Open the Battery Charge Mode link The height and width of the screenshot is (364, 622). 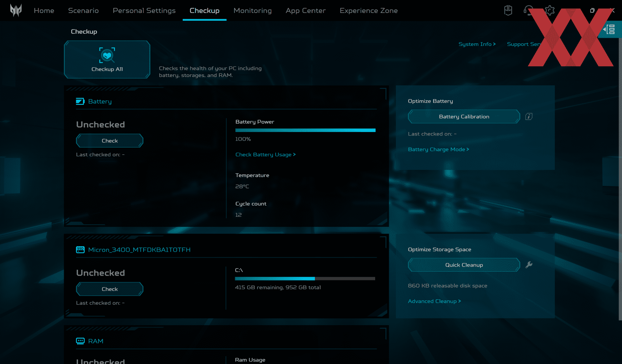click(x=438, y=149)
